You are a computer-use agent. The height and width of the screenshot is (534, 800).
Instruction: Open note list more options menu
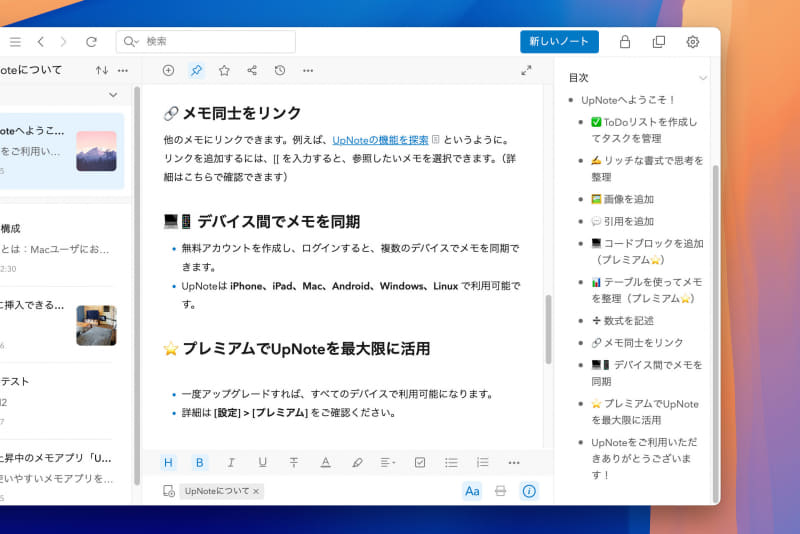point(123,70)
